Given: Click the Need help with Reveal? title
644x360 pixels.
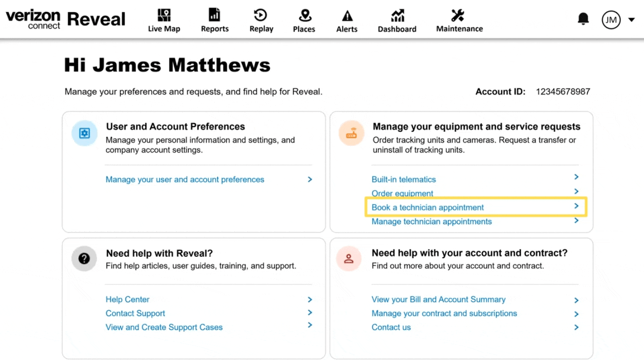Looking at the screenshot, I should [159, 253].
